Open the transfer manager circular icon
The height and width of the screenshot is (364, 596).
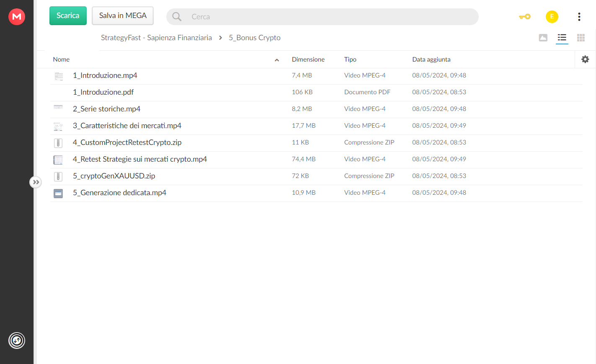tap(17, 341)
